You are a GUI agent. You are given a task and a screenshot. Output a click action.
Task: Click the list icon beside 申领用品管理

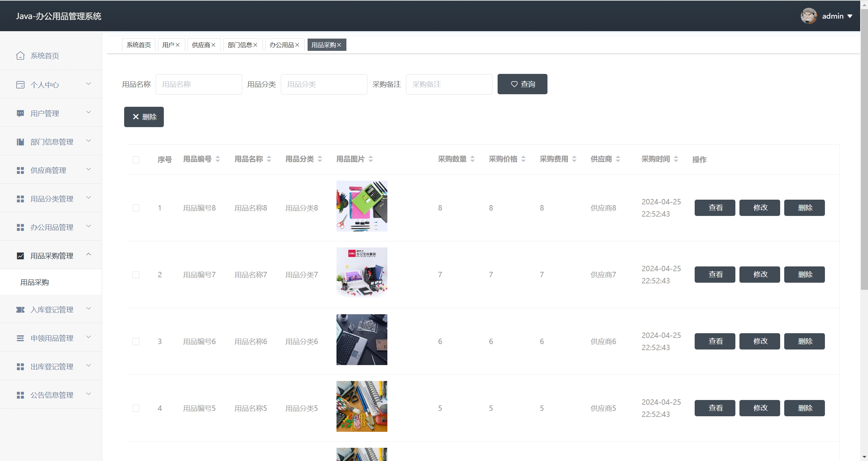click(20, 338)
